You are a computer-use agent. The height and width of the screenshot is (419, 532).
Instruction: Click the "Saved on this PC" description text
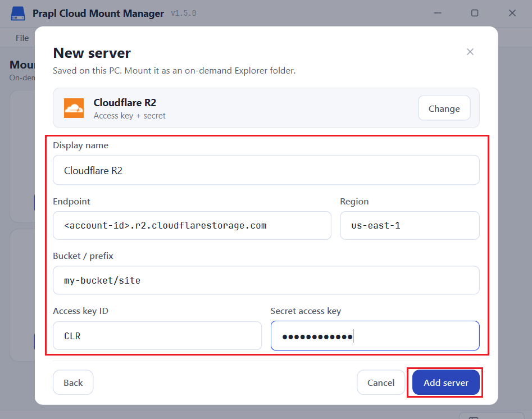(x=174, y=71)
